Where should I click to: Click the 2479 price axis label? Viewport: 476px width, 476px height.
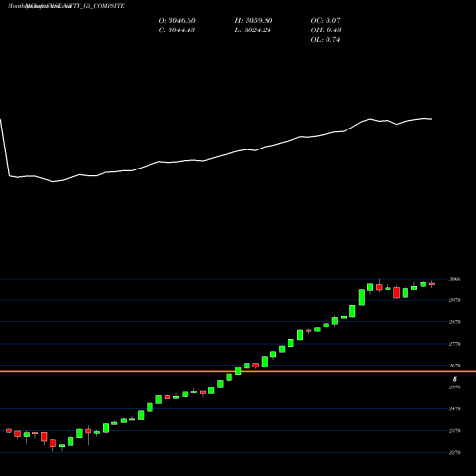pos(455,409)
